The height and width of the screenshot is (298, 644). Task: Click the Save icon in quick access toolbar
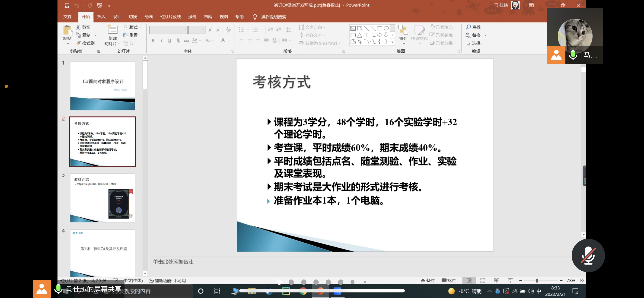pyautogui.click(x=67, y=5)
